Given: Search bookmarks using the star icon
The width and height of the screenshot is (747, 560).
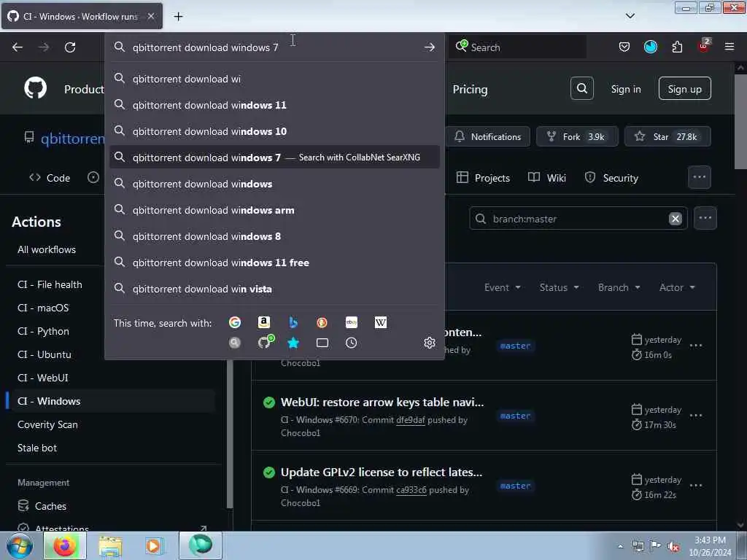Looking at the screenshot, I should (293, 343).
